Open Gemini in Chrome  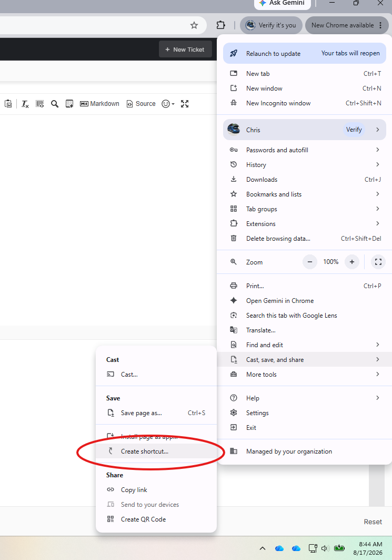tap(305, 301)
